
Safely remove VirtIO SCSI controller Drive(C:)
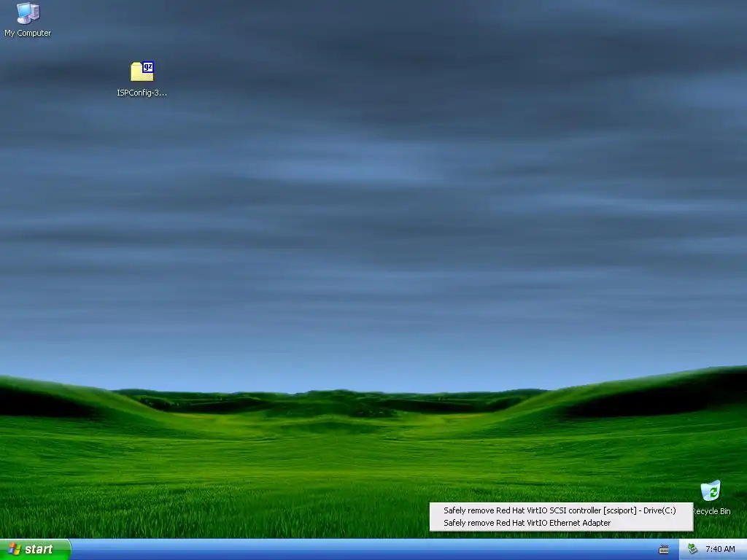coord(560,510)
